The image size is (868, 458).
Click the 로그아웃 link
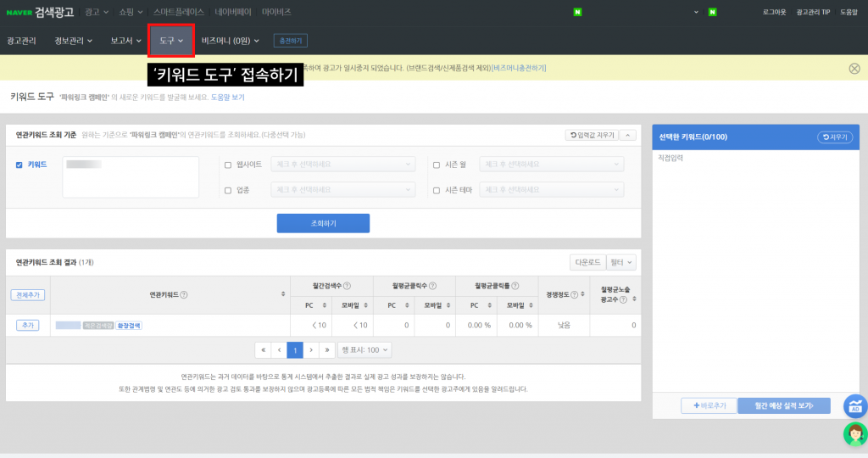[774, 12]
